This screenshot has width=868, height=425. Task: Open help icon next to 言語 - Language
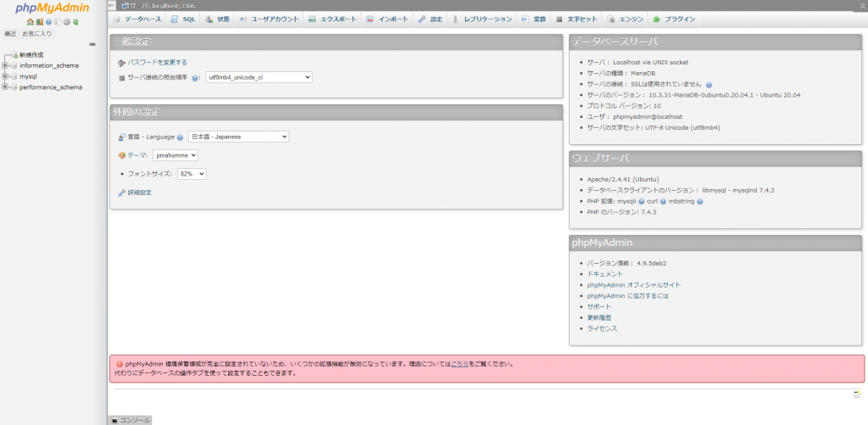(180, 137)
